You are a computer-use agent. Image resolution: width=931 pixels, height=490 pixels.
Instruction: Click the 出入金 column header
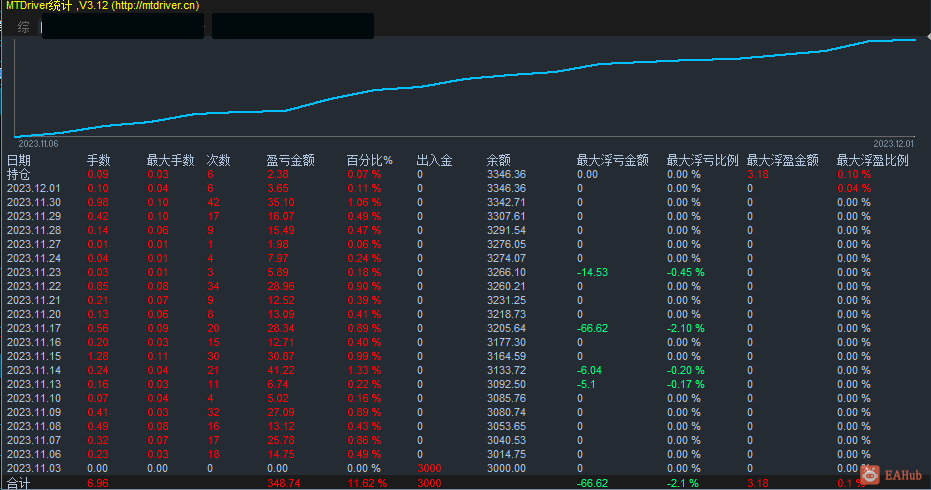[434, 160]
